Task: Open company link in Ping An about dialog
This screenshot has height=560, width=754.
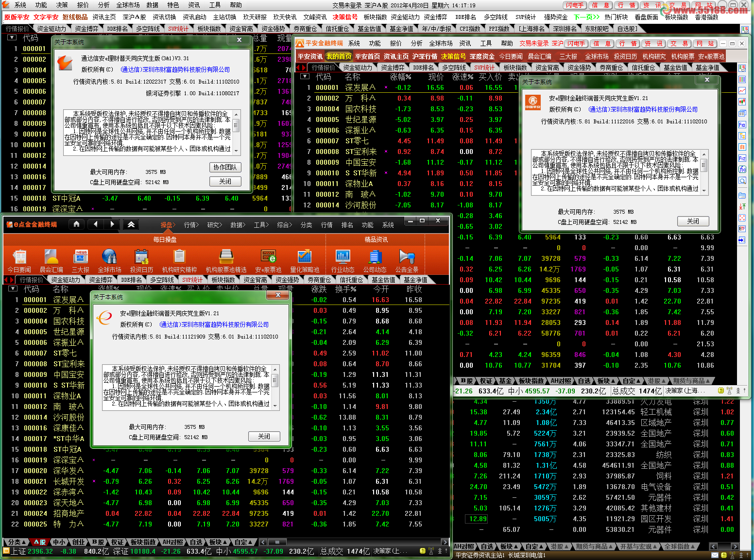Action: [x=643, y=109]
